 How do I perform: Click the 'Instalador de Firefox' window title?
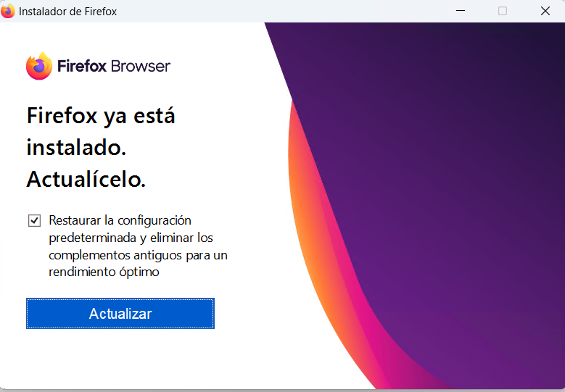pyautogui.click(x=67, y=12)
